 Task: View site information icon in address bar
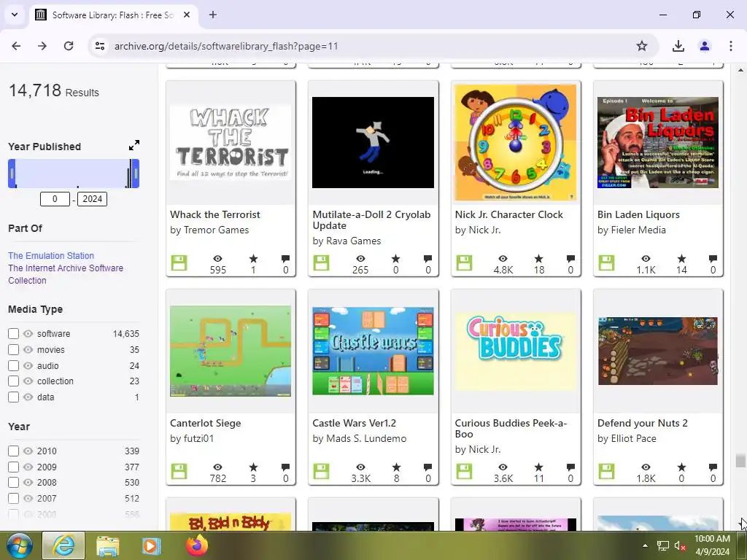tap(100, 46)
